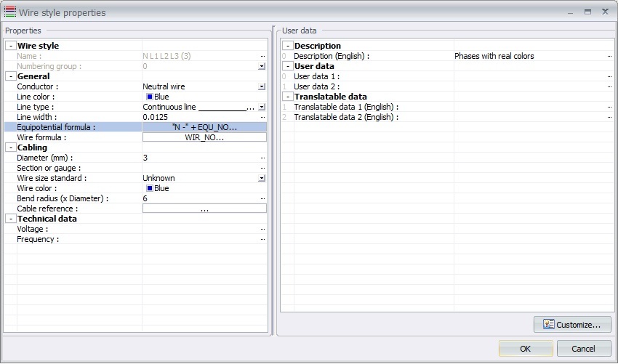Open the Wire formula field
The image size is (618, 364).
(x=204, y=137)
